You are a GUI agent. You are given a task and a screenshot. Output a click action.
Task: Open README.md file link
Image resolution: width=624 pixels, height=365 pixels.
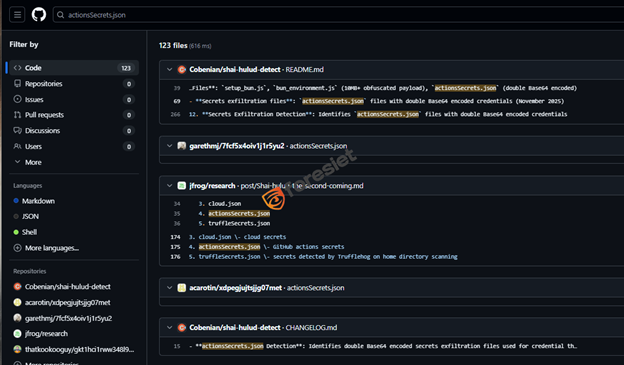(304, 70)
